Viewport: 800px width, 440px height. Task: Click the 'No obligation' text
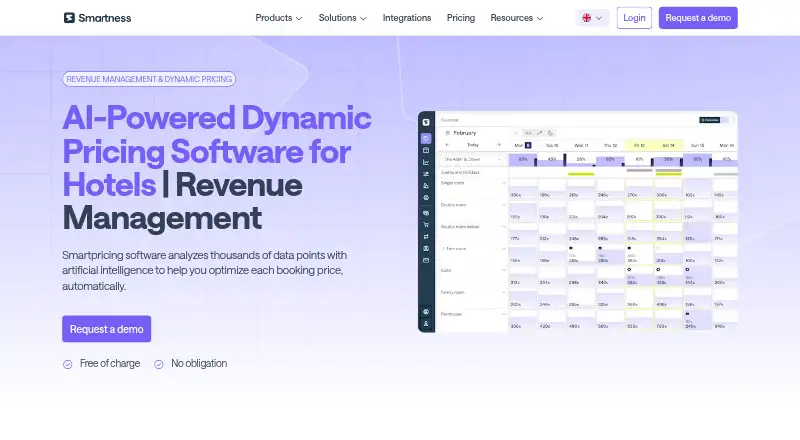pos(199,363)
